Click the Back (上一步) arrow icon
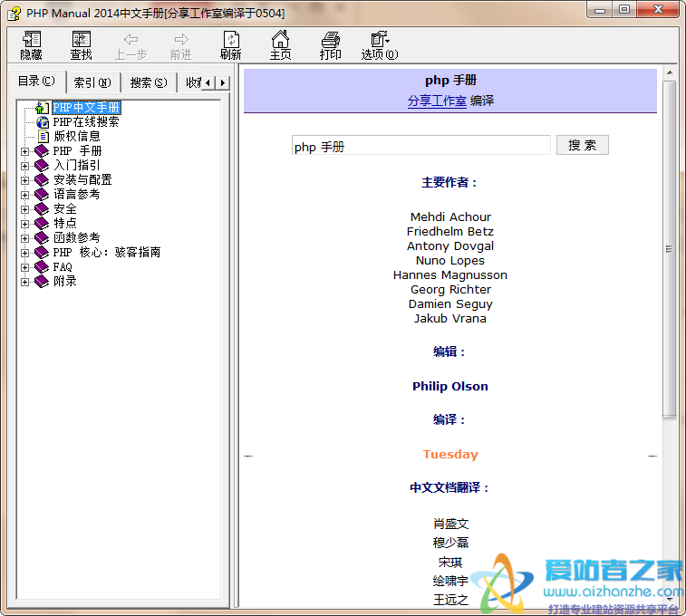Image resolution: width=686 pixels, height=616 pixels. click(130, 40)
